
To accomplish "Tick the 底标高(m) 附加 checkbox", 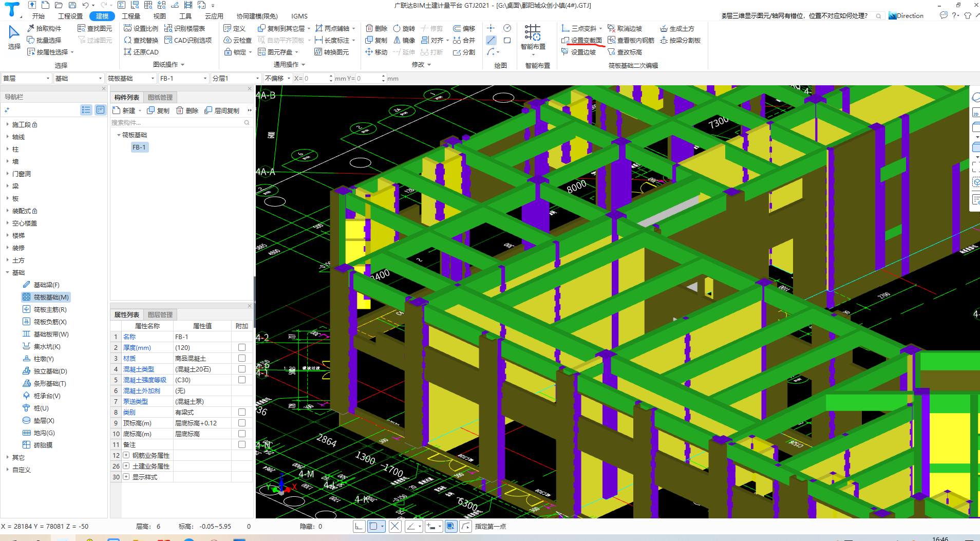I will (242, 434).
